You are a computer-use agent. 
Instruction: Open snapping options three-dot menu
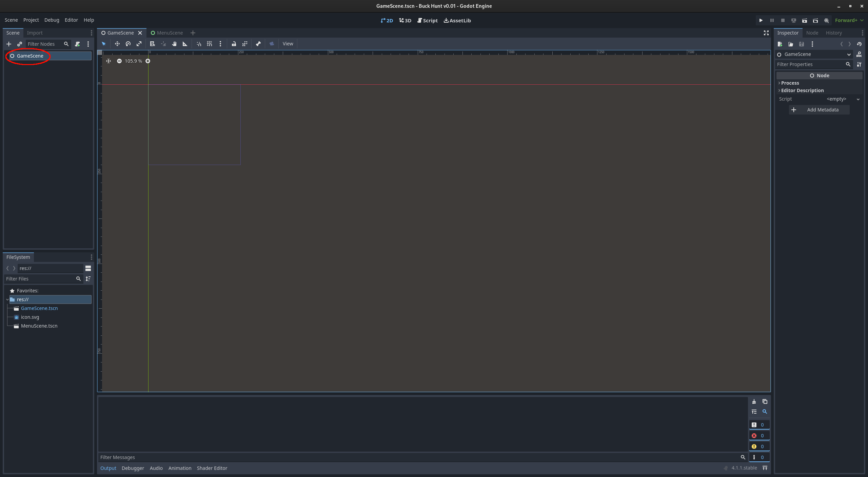coord(220,44)
